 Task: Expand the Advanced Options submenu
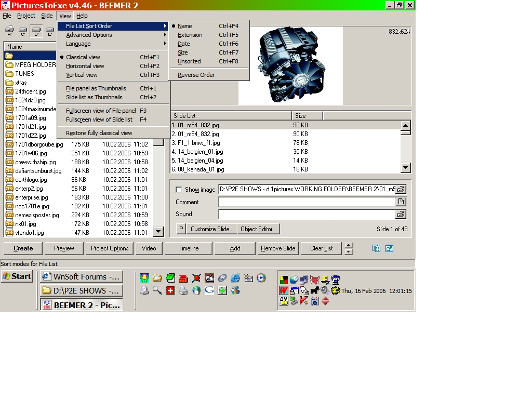pyautogui.click(x=89, y=35)
